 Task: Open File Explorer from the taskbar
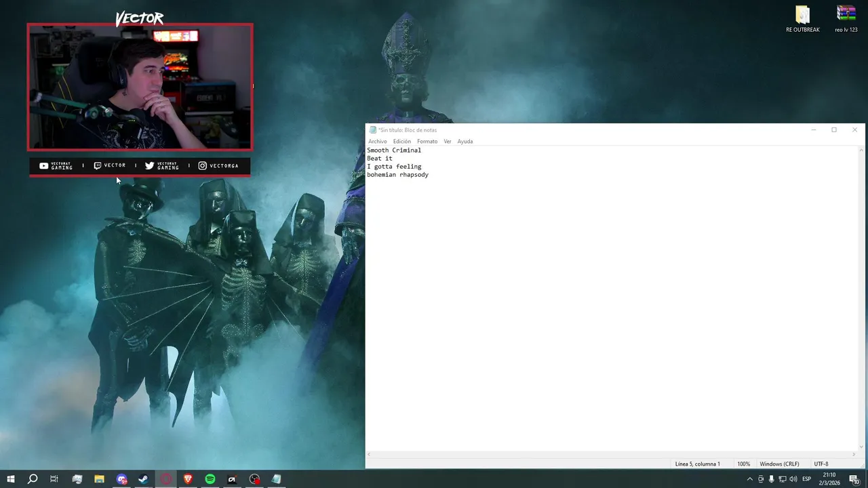99,479
